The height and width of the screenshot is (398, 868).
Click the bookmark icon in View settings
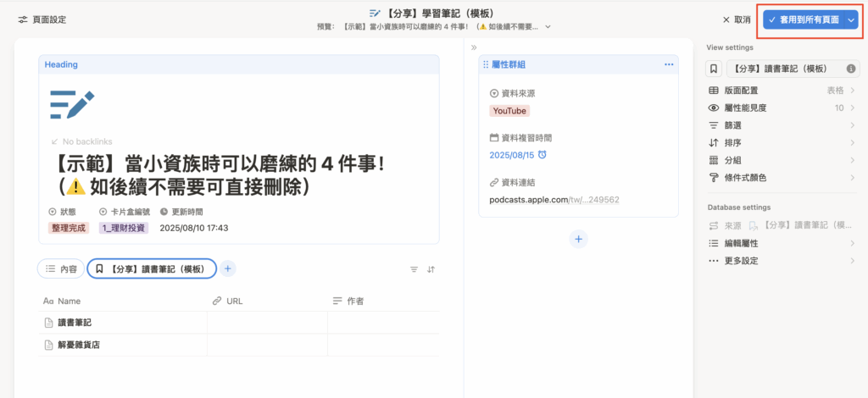[x=715, y=69]
